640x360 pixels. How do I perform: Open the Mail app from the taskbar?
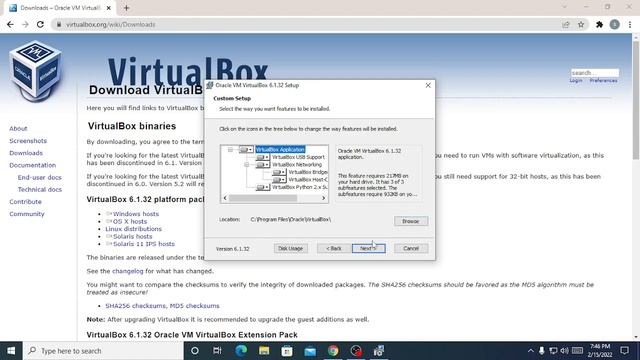310,351
